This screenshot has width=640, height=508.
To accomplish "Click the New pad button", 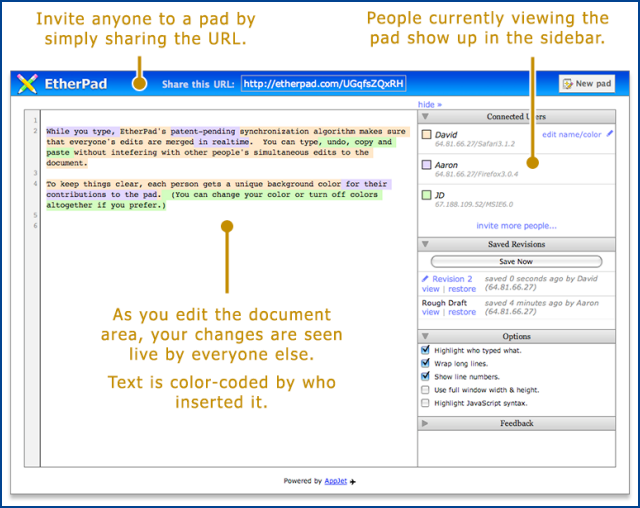I will click(x=587, y=84).
